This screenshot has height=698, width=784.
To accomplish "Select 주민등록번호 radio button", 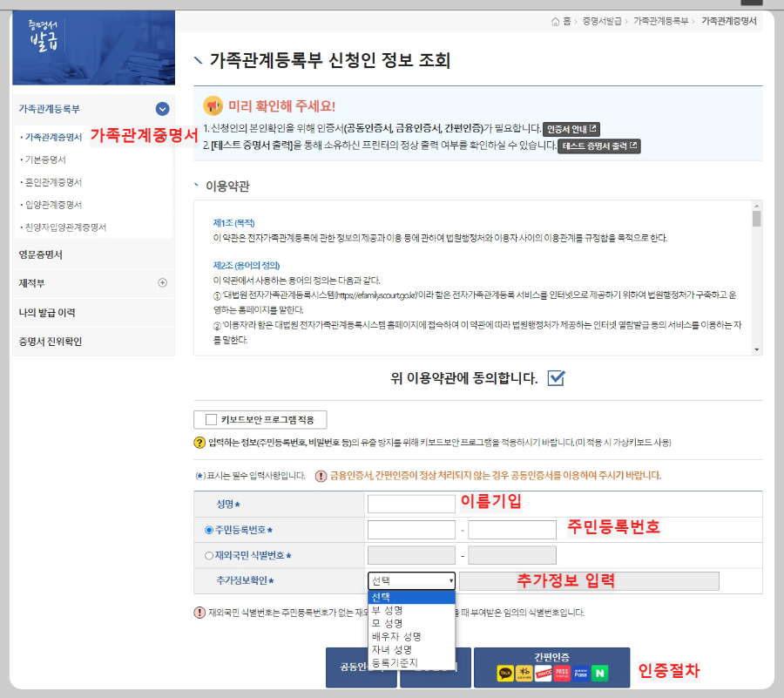I will click(209, 530).
